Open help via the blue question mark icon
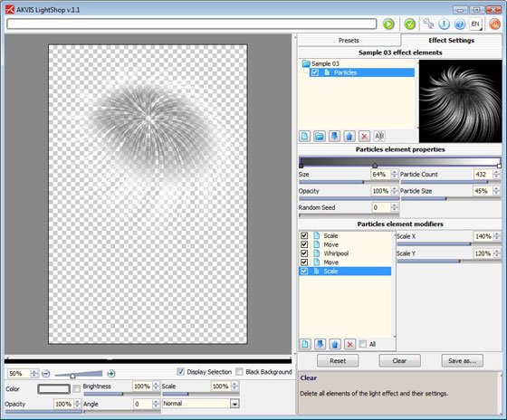This screenshot has width=507, height=420. coord(460,24)
